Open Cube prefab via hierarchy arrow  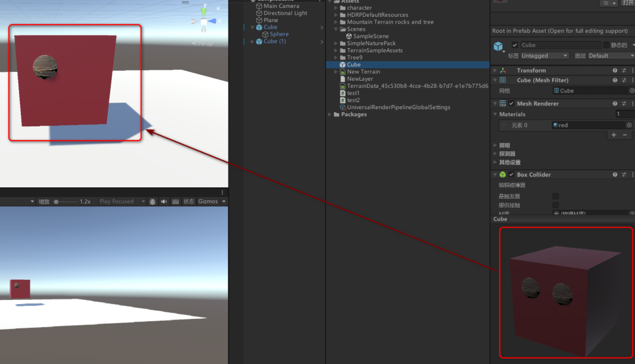click(x=322, y=28)
